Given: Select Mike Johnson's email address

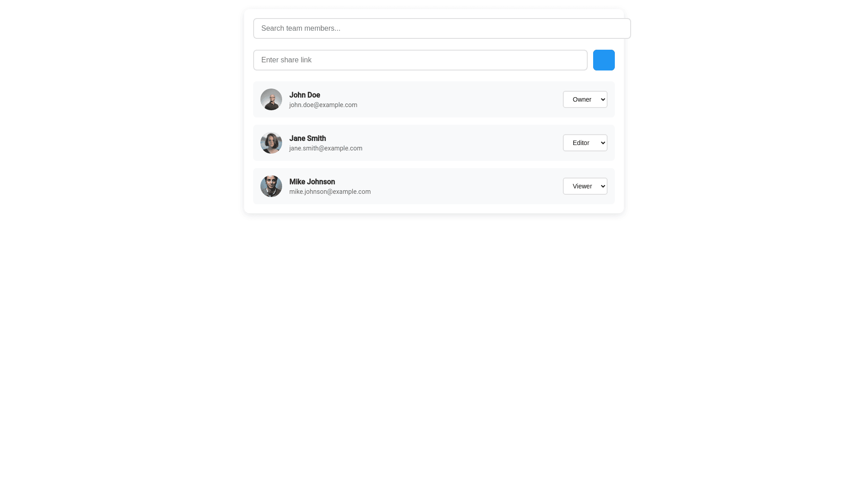Looking at the screenshot, I should click(x=330, y=191).
